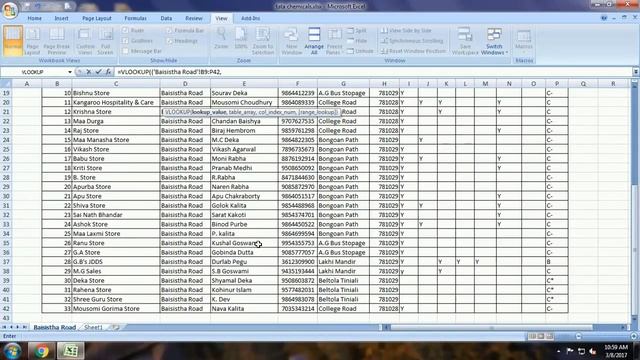Set zoom to 100%
This screenshot has height=360, width=640.
click(x=241, y=40)
